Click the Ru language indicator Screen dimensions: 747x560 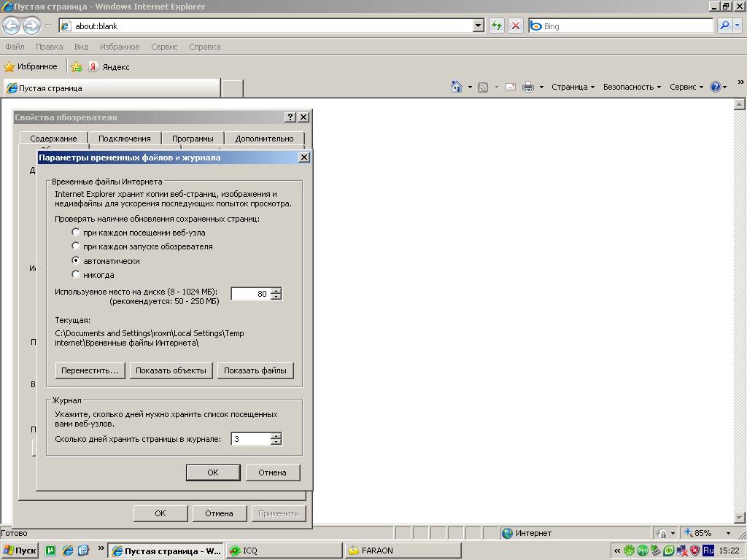click(x=708, y=551)
